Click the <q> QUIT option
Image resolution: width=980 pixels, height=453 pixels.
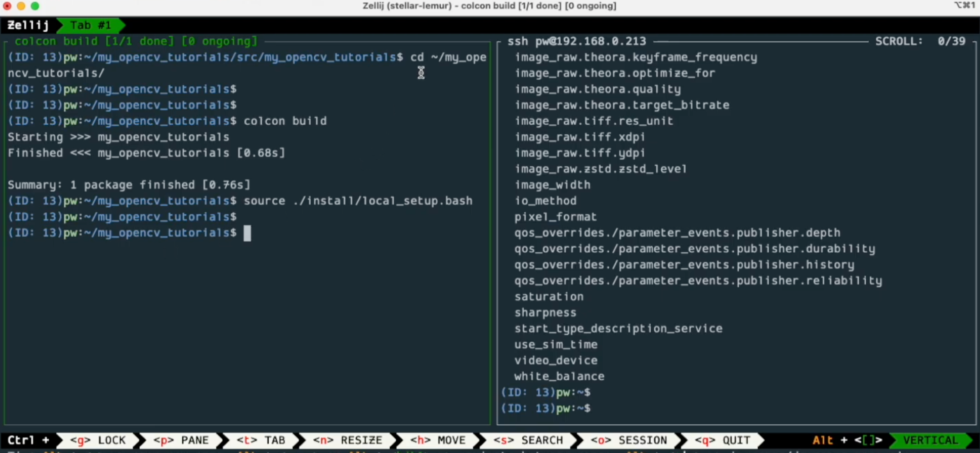click(723, 440)
